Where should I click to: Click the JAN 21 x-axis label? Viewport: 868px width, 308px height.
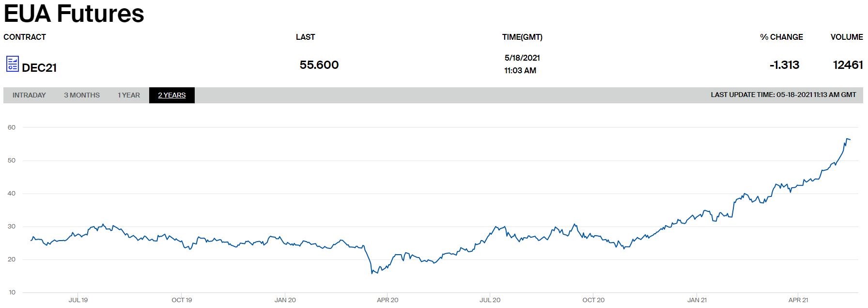tap(697, 300)
